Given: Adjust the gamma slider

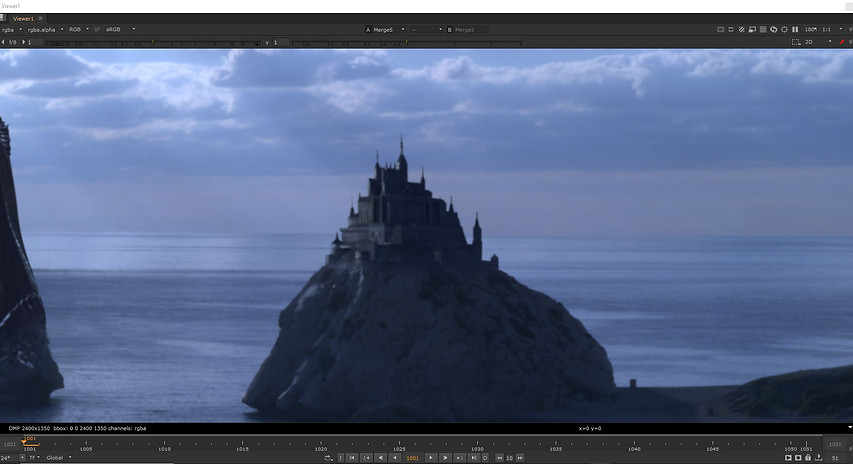Looking at the screenshot, I should pyautogui.click(x=407, y=42).
